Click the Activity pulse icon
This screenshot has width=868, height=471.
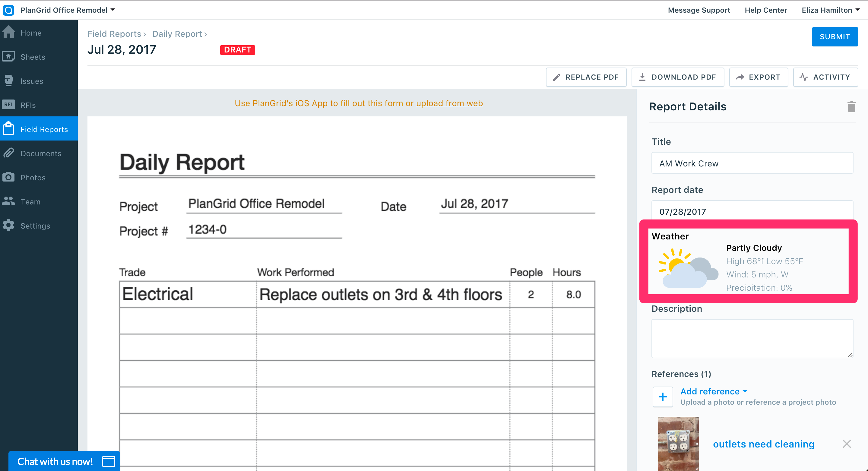point(804,77)
